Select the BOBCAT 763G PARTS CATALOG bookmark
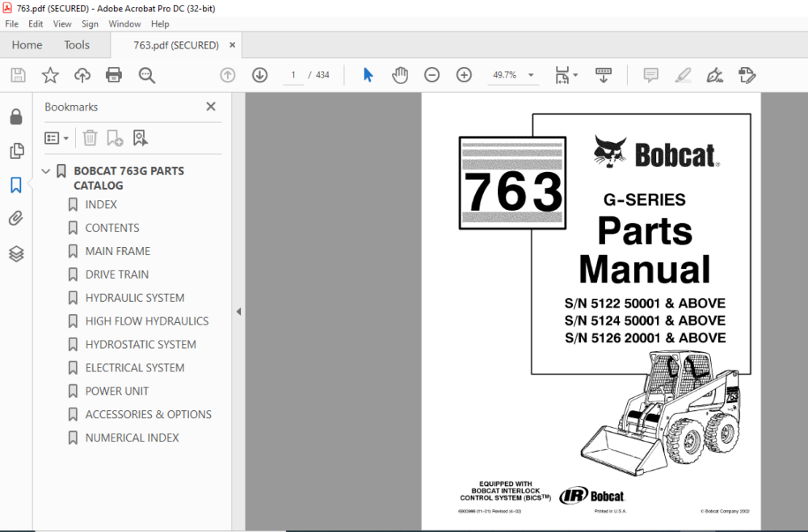This screenshot has height=532, width=808. coord(128,178)
